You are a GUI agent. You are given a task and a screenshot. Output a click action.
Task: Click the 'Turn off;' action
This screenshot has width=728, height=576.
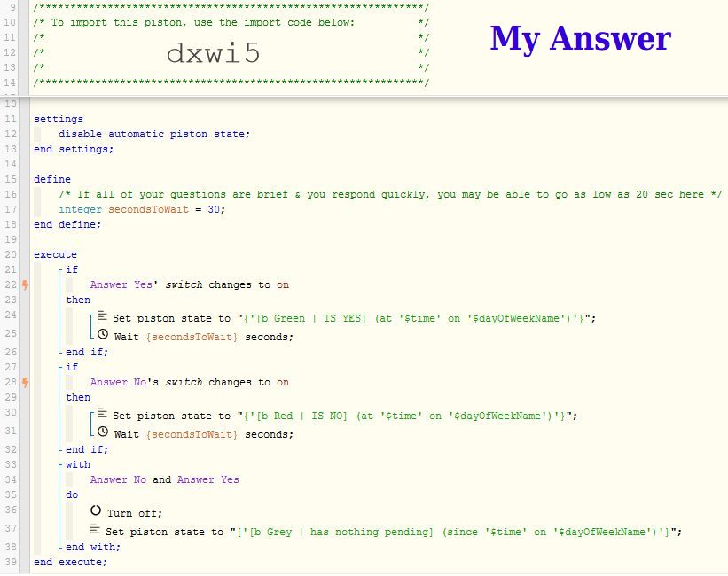pos(135,513)
